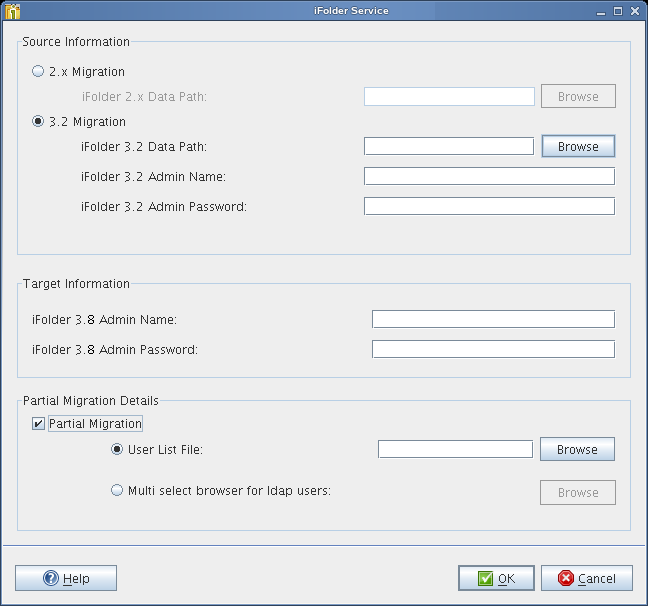Choose the User List File radio option
Viewport: 648px width, 606px height.
pyautogui.click(x=117, y=449)
